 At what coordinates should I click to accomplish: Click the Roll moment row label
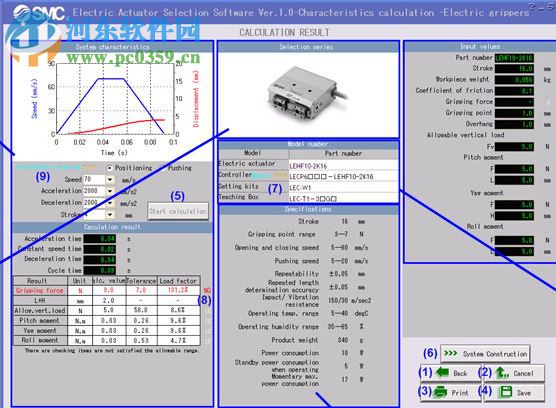(40, 340)
